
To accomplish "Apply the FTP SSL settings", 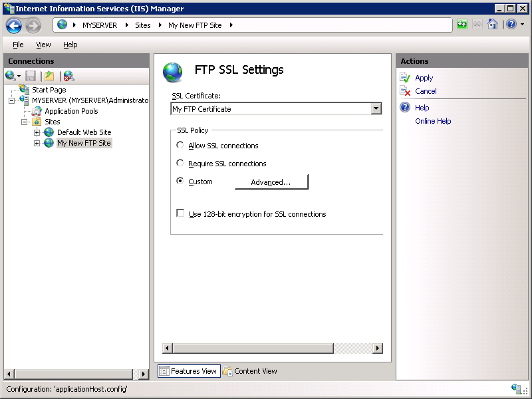I will 424,77.
